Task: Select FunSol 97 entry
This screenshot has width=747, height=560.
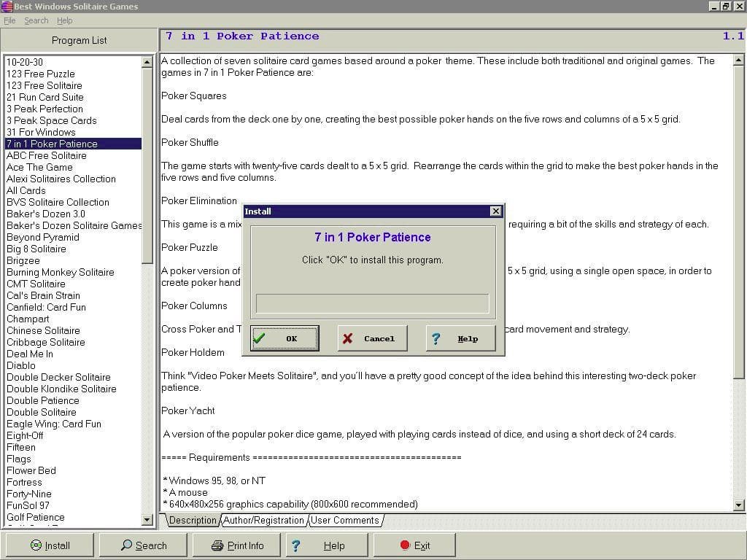Action: point(74,505)
